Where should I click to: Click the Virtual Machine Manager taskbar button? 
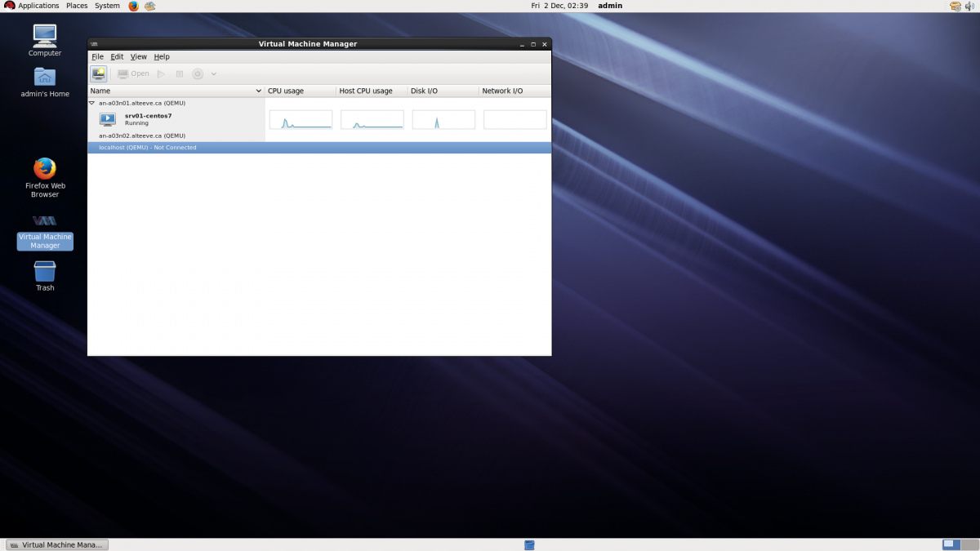pos(57,544)
